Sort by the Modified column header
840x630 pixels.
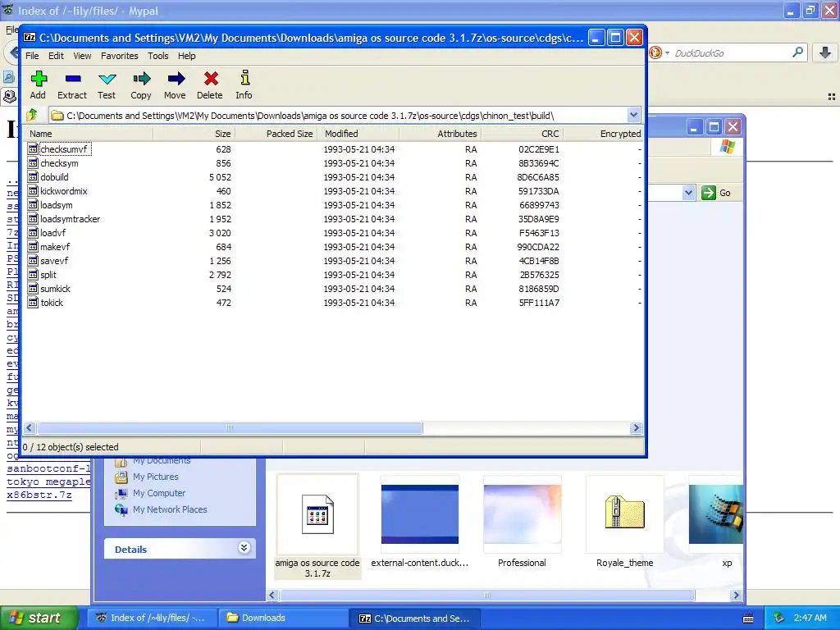[358, 134]
